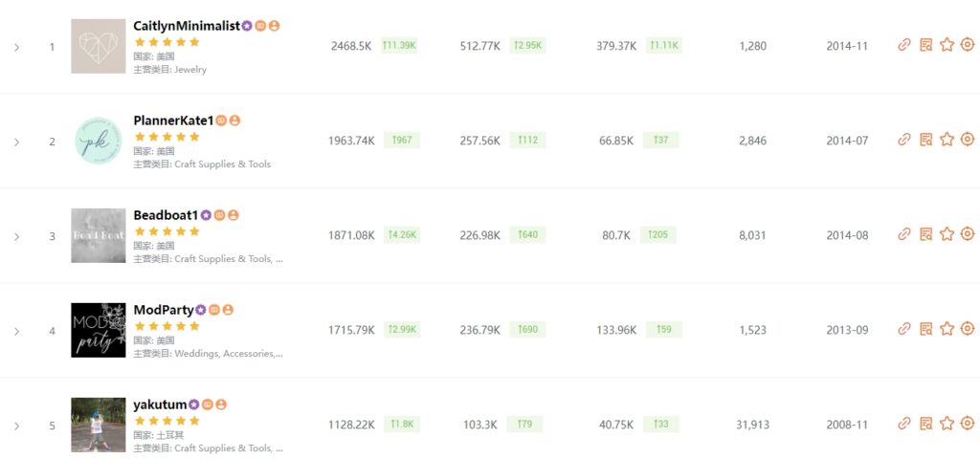This screenshot has height=459, width=980.
Task: Open the link icon in yakutum row
Action: (904, 424)
